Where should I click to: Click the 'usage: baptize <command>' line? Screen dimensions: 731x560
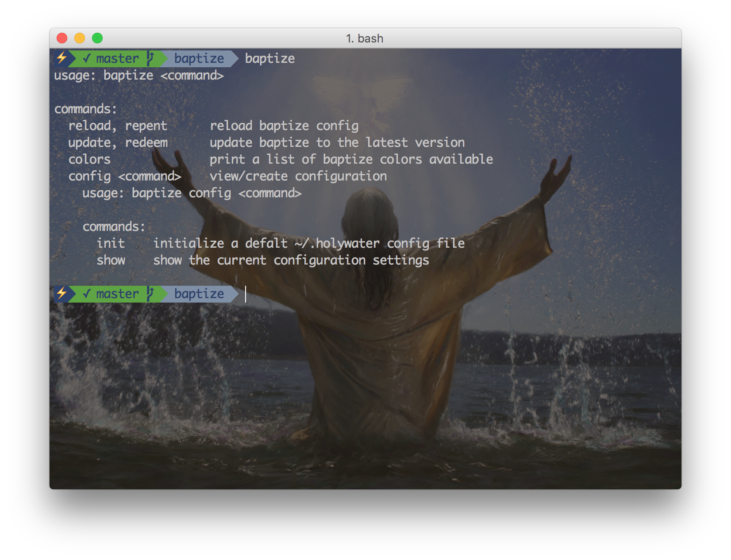point(139,75)
